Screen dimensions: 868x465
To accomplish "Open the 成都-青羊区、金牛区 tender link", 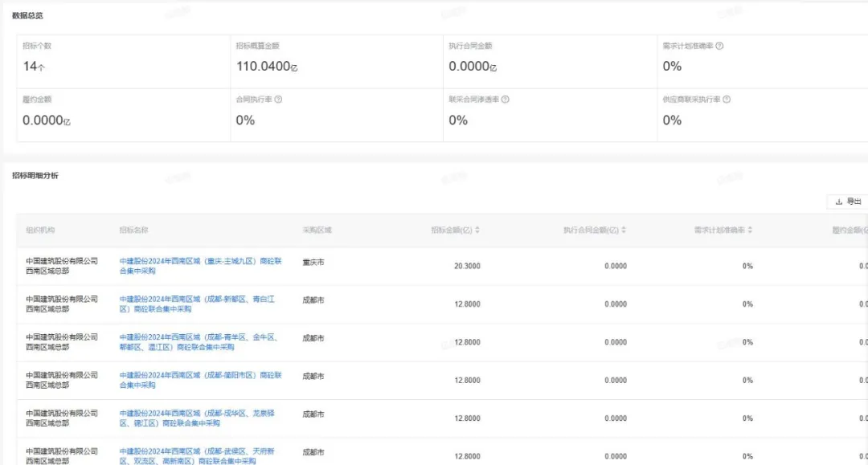I will tap(199, 342).
